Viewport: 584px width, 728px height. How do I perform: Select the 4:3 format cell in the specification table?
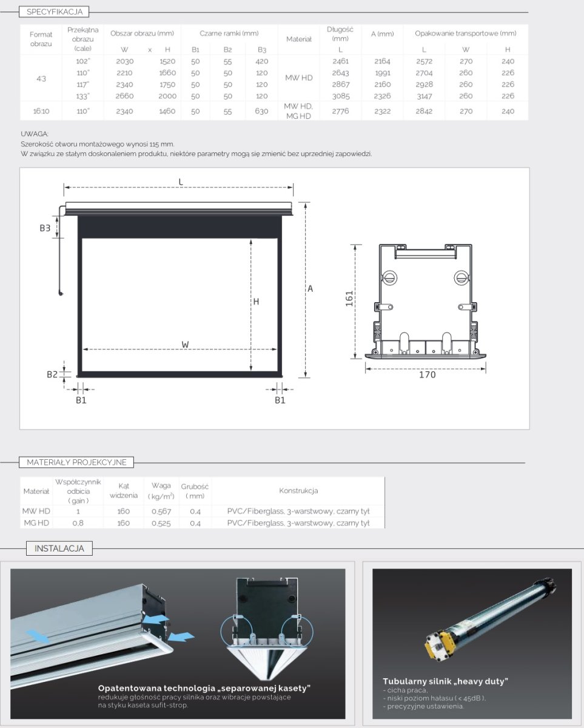pyautogui.click(x=41, y=78)
